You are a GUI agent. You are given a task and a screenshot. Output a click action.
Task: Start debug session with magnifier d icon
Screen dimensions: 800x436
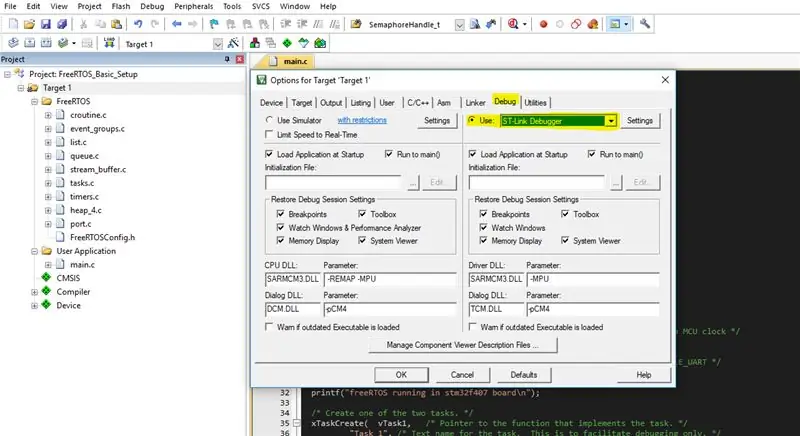(513, 24)
